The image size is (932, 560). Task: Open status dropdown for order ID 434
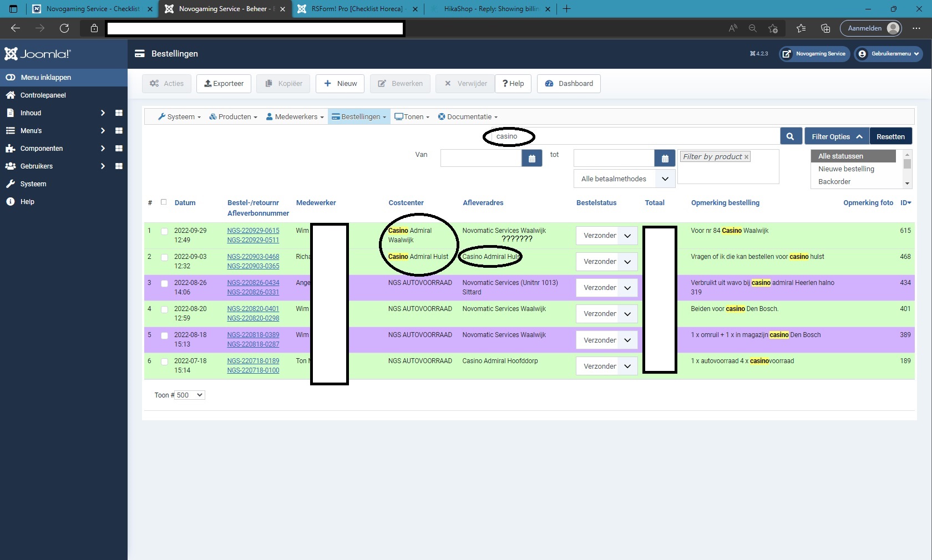click(607, 288)
